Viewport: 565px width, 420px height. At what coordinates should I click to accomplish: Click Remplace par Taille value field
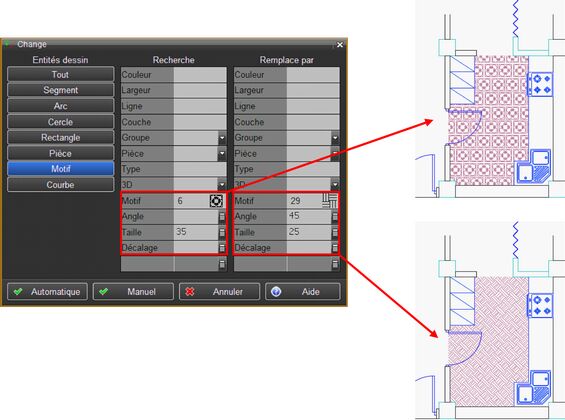(309, 232)
